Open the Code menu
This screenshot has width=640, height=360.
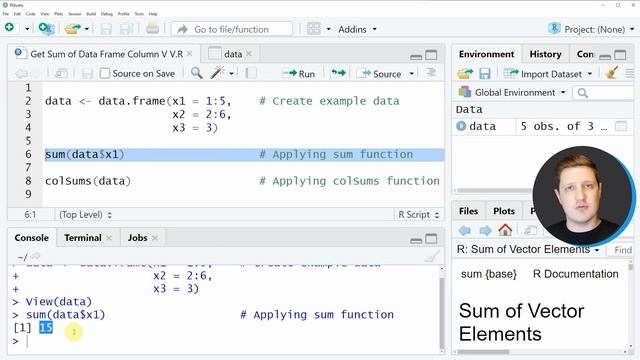point(31,14)
